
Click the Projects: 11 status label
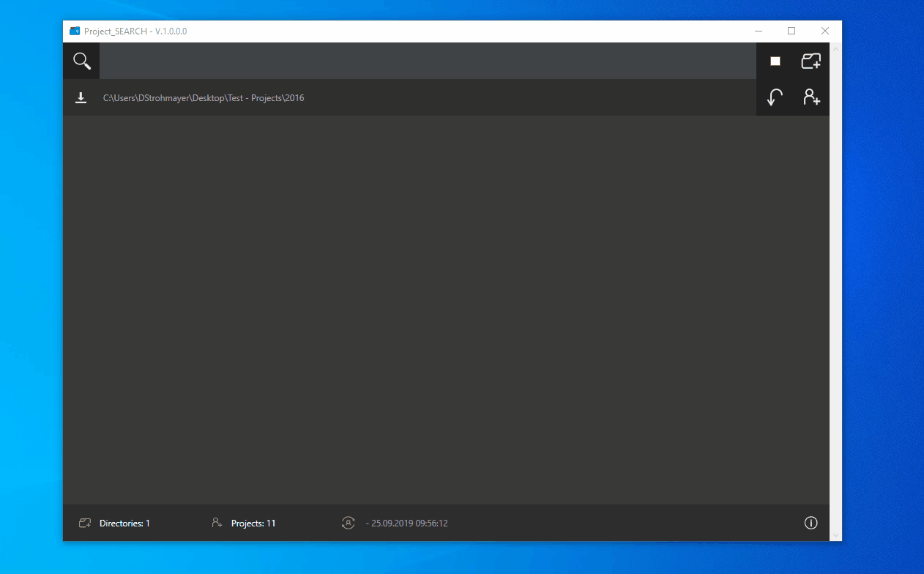coord(253,523)
